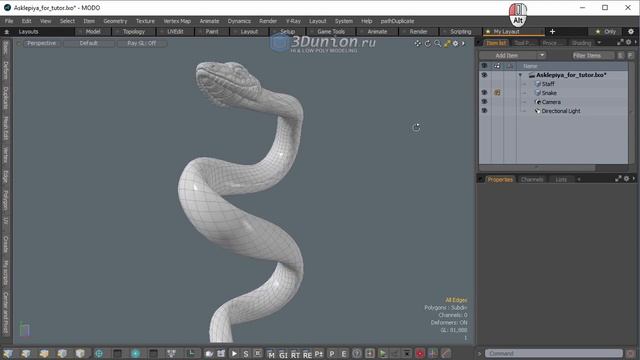Screen dimensions: 640x360
Task: Toggle visibility of Camera item
Action: click(484, 102)
